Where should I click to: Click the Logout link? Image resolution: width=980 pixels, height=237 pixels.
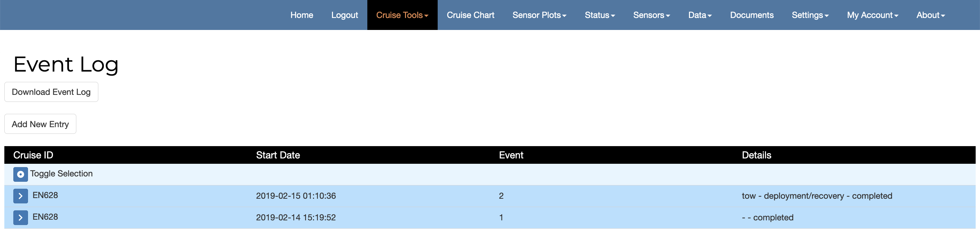click(344, 15)
